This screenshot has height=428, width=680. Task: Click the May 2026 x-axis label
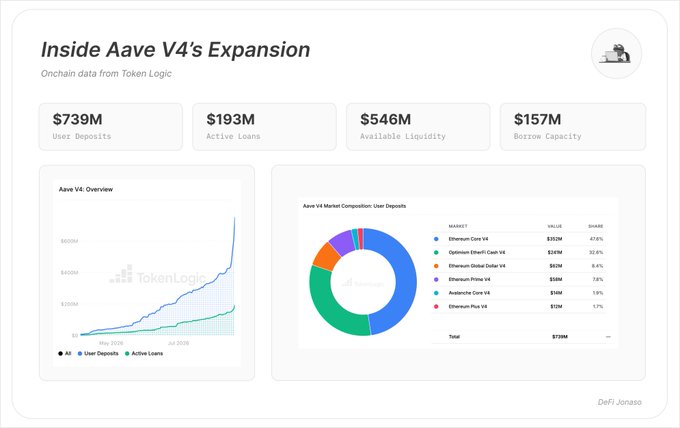(111, 343)
